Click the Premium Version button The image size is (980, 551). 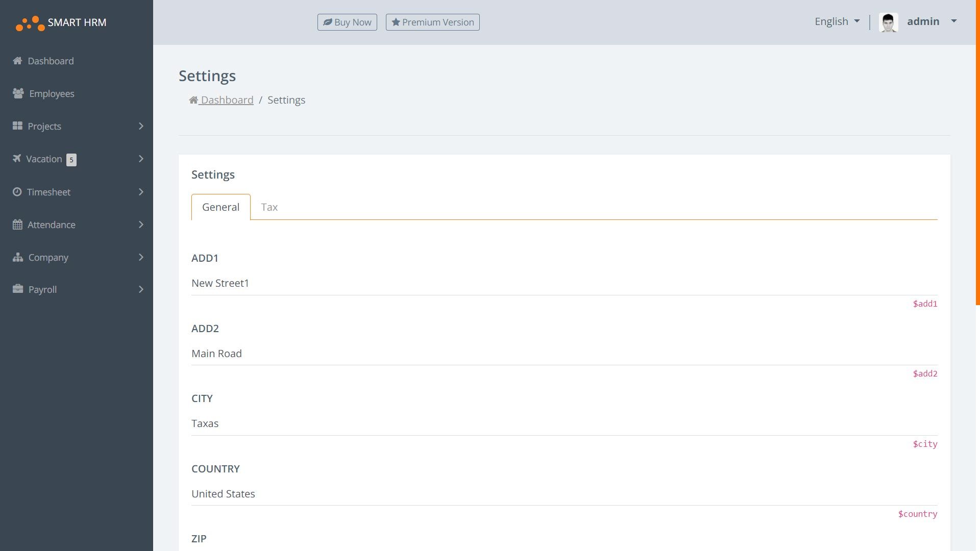point(432,22)
